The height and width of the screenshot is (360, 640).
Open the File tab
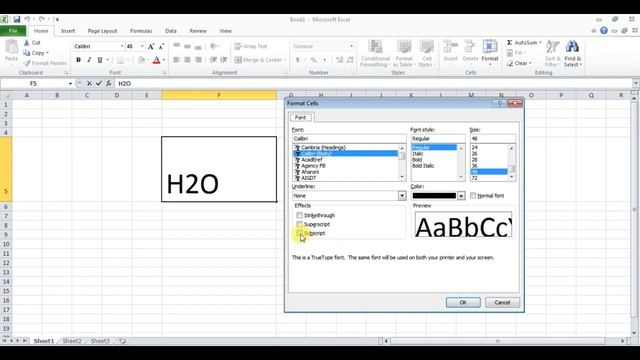[13, 31]
